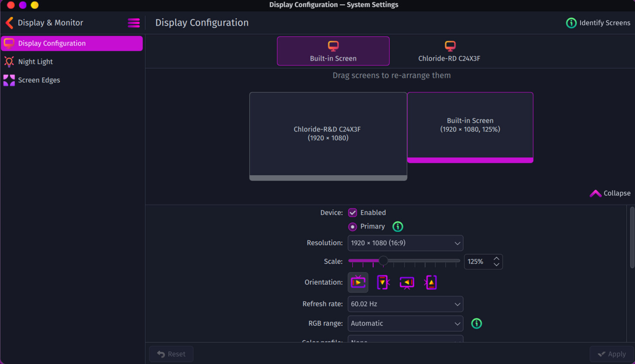
Task: Toggle the Enabled device checkbox
Action: [353, 213]
